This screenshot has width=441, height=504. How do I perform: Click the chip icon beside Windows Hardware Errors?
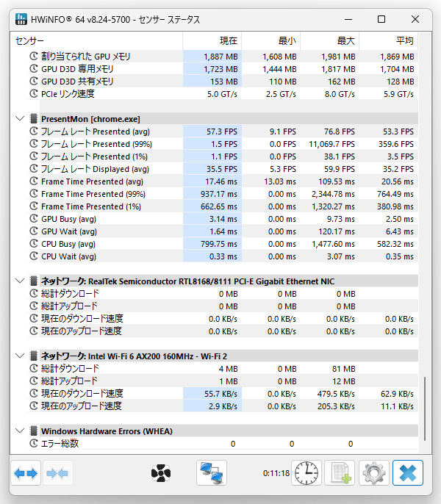tap(34, 431)
